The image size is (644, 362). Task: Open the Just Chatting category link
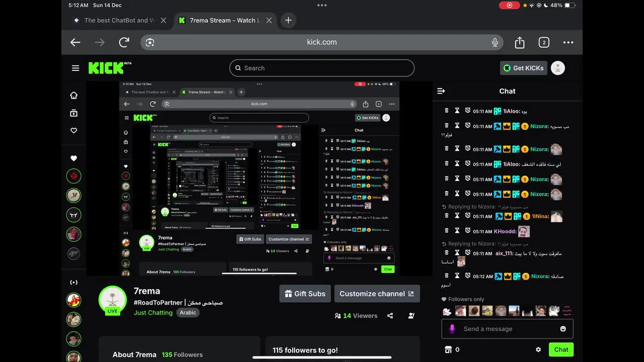click(153, 313)
